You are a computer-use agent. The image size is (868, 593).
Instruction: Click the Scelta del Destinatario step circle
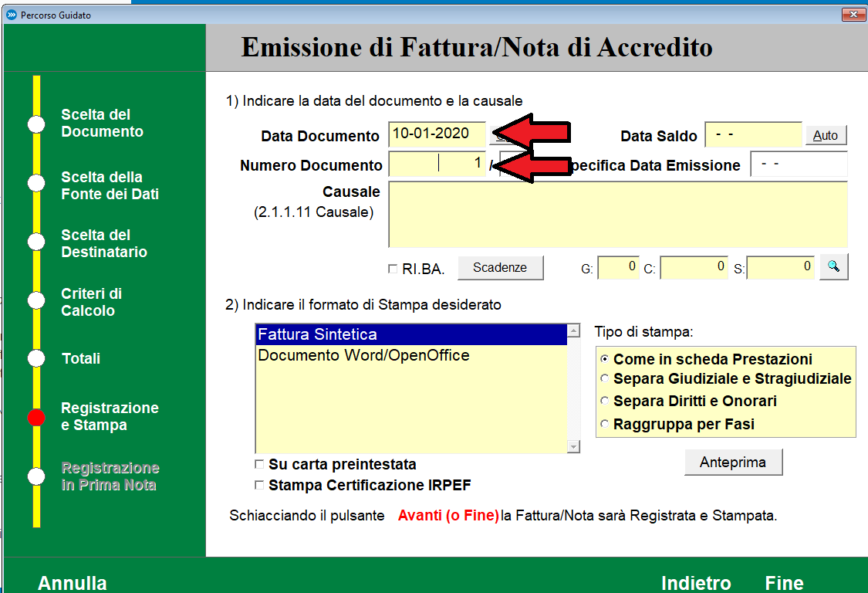[x=36, y=242]
